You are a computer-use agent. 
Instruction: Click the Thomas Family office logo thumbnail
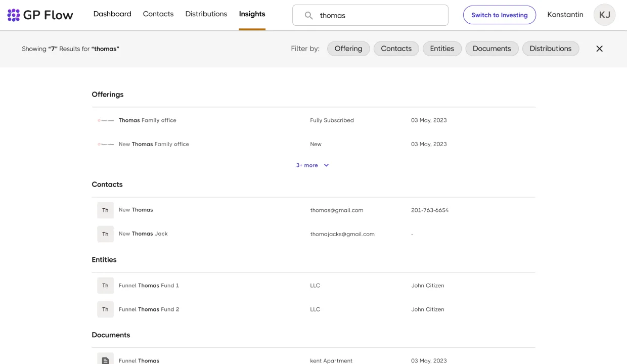tap(106, 120)
